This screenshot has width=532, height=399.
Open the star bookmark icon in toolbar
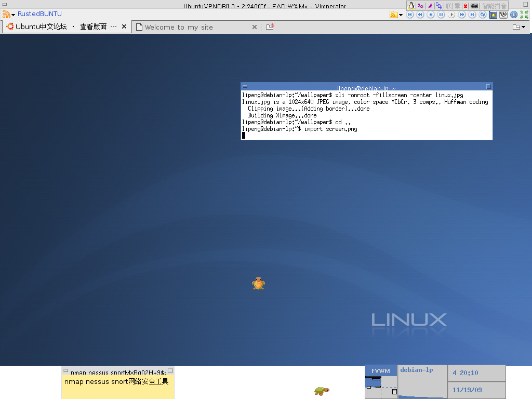(493, 15)
